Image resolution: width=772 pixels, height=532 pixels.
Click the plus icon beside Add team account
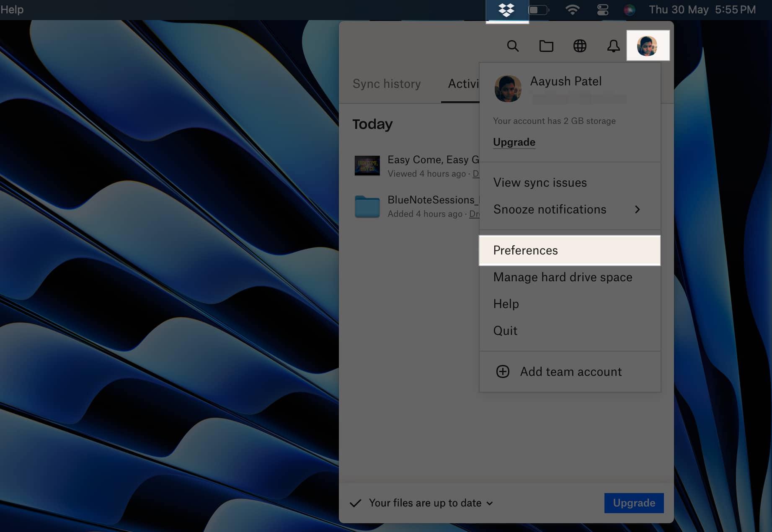[x=503, y=371]
